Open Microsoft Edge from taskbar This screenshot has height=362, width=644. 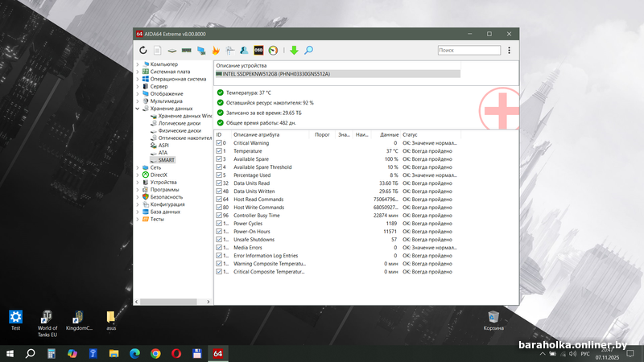coord(134,353)
